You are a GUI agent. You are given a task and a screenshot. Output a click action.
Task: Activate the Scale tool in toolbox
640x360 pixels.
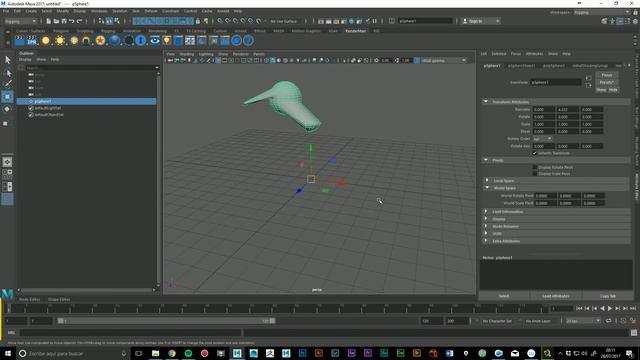coord(6,123)
